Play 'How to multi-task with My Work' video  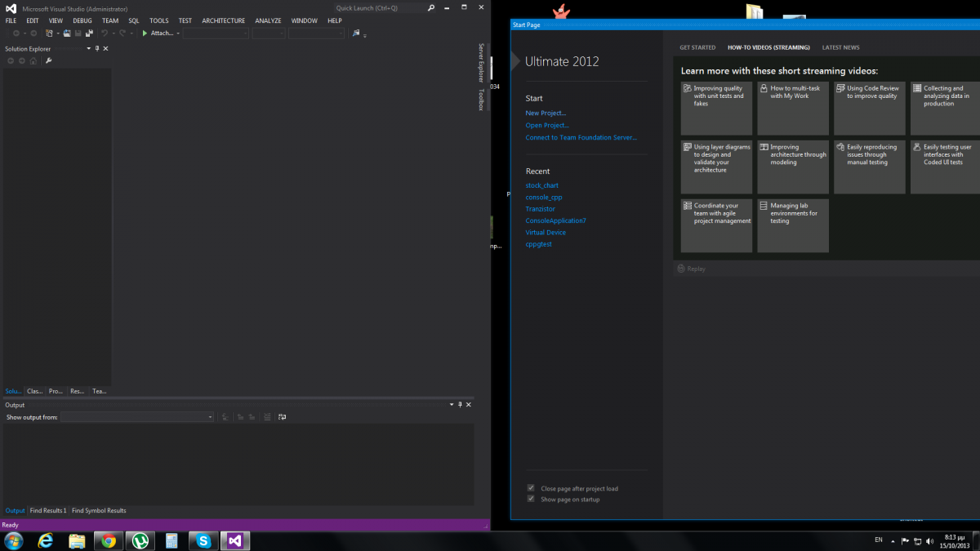pos(793,108)
